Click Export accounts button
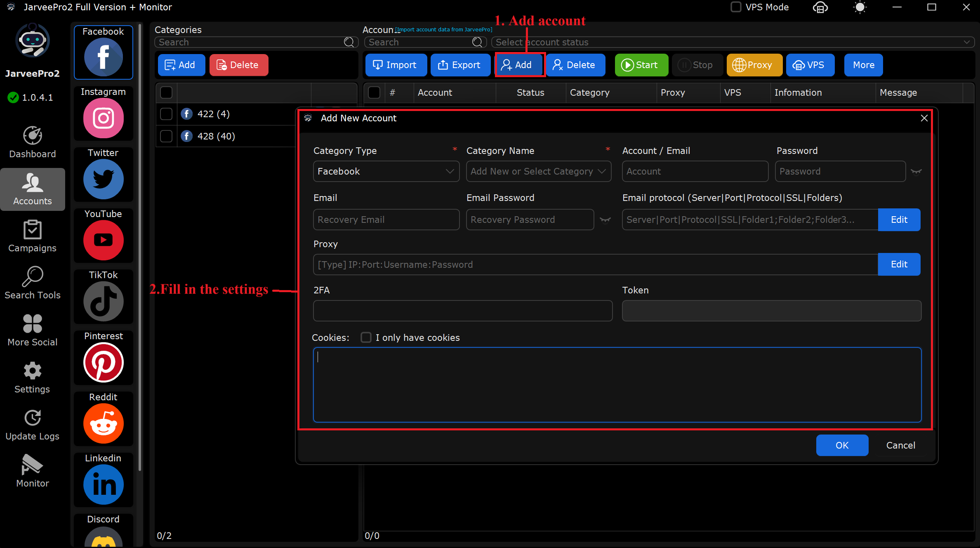980x548 pixels. [x=460, y=65]
